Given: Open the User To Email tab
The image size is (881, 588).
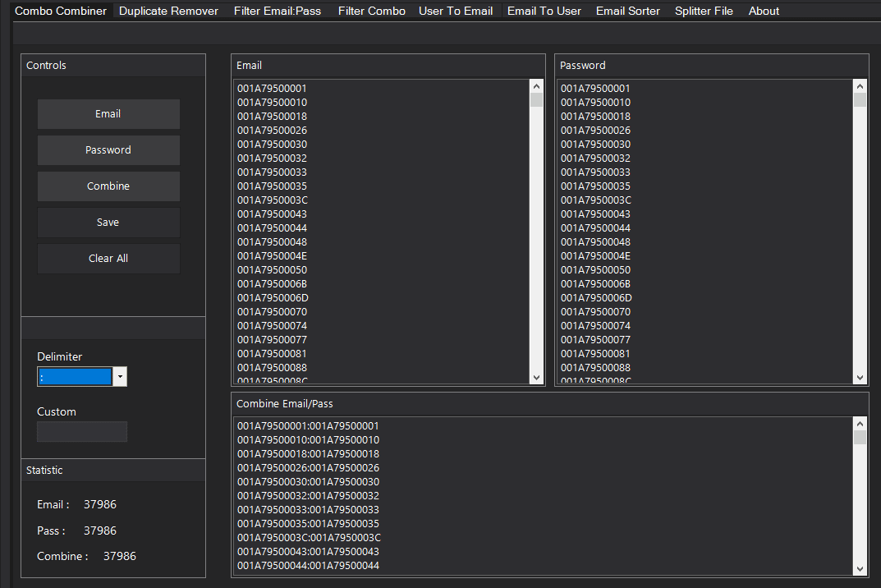Looking at the screenshot, I should (456, 11).
